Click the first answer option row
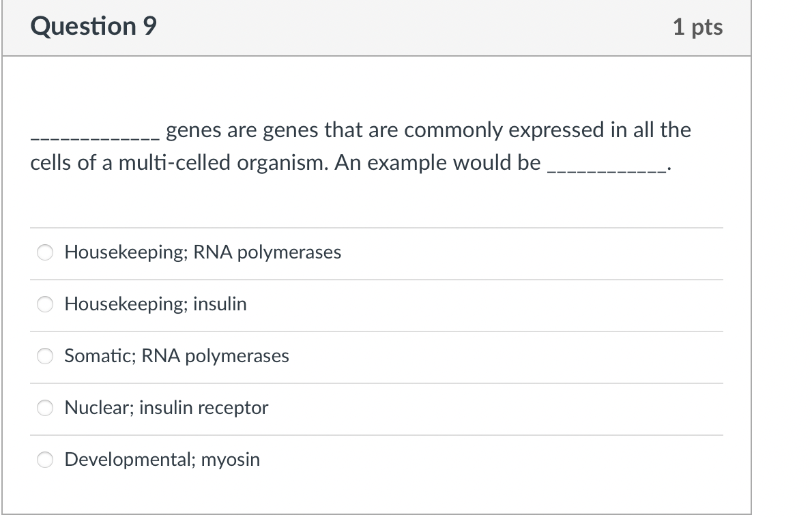 pyautogui.click(x=375, y=252)
